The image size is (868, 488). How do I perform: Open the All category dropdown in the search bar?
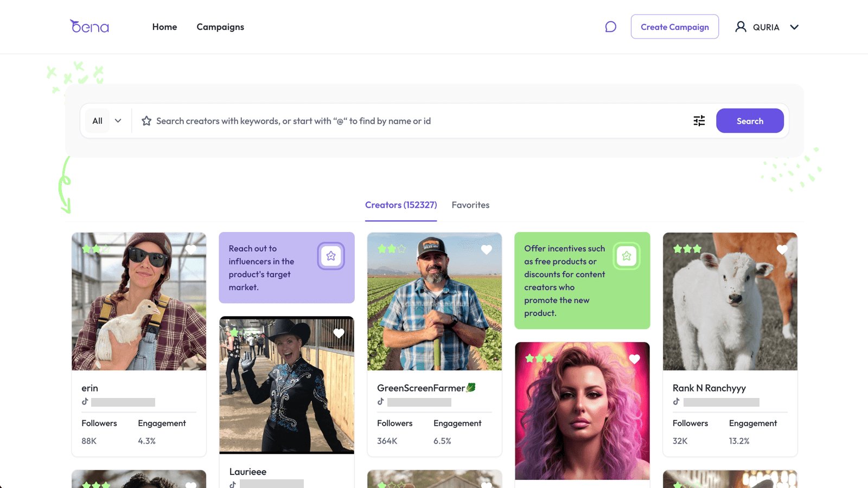click(x=105, y=120)
